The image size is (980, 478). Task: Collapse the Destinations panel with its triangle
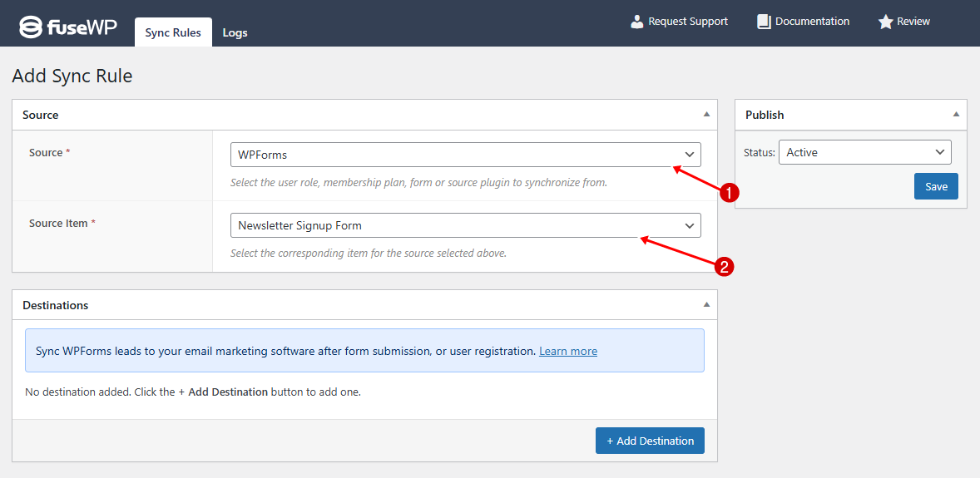[706, 305]
